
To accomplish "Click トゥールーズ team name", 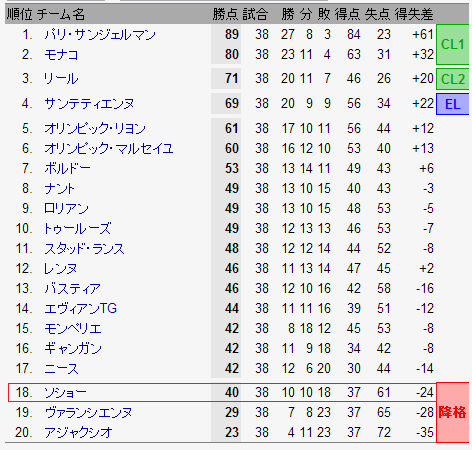I will click(77, 229).
